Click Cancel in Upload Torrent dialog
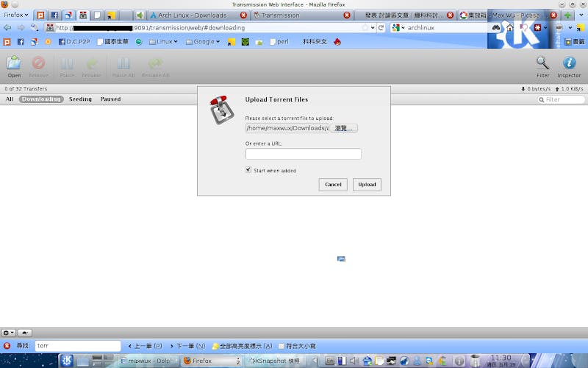Image resolution: width=588 pixels, height=368 pixels. click(333, 185)
